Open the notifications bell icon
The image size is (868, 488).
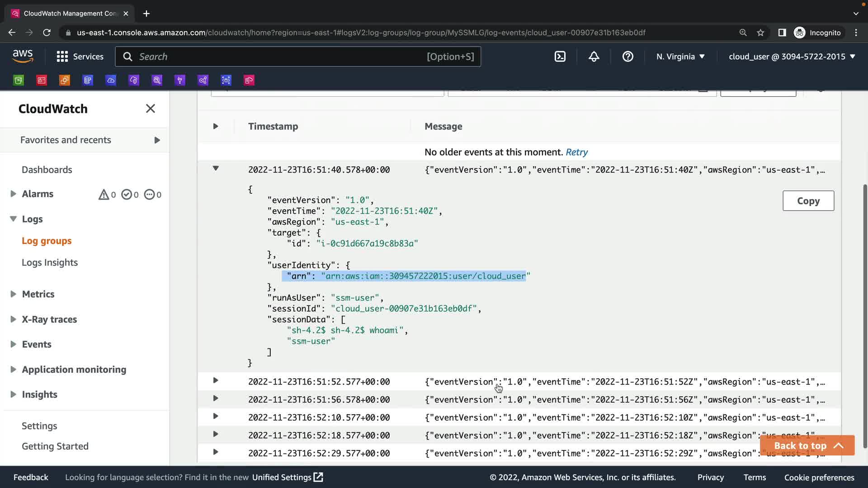[x=594, y=56]
